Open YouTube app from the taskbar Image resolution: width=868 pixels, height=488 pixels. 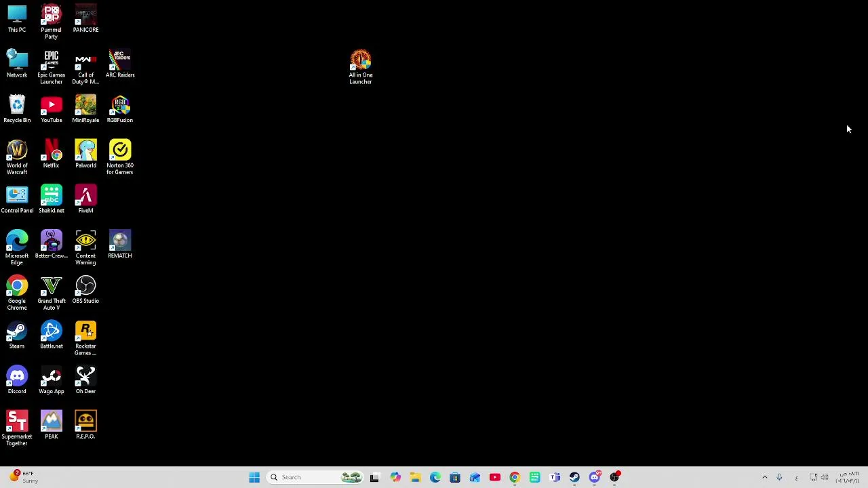[495, 477]
